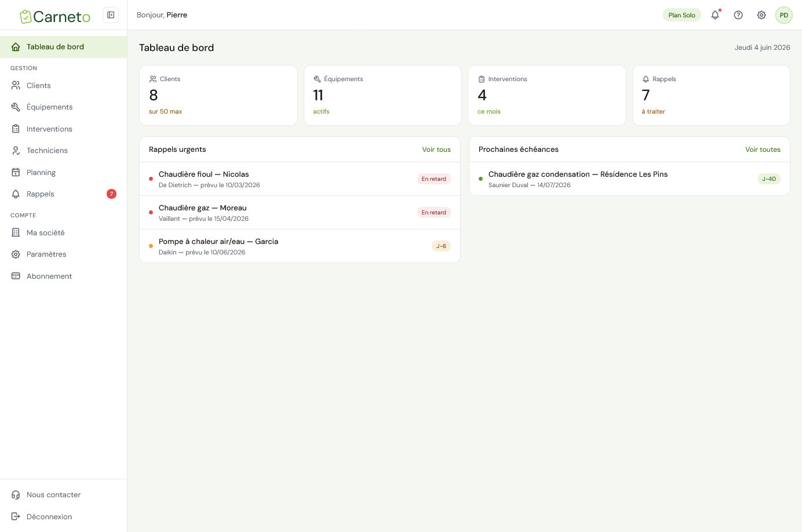
Task: Open notifications bell in top bar
Action: 715,15
